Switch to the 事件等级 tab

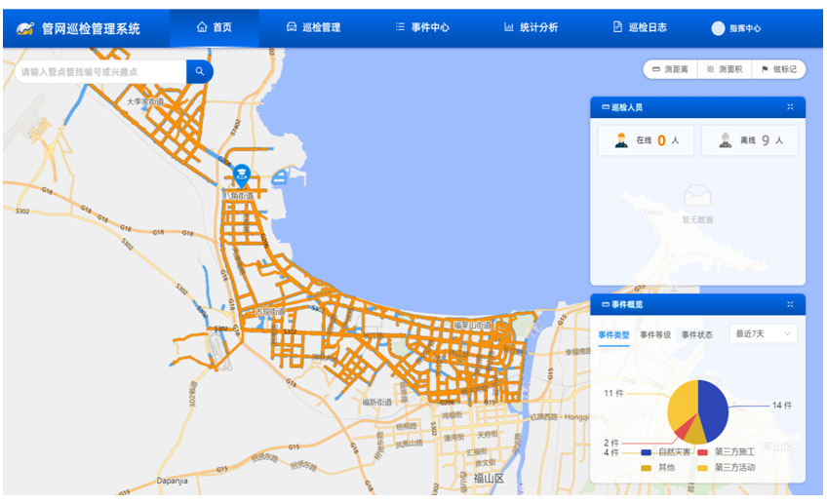pyautogui.click(x=655, y=335)
